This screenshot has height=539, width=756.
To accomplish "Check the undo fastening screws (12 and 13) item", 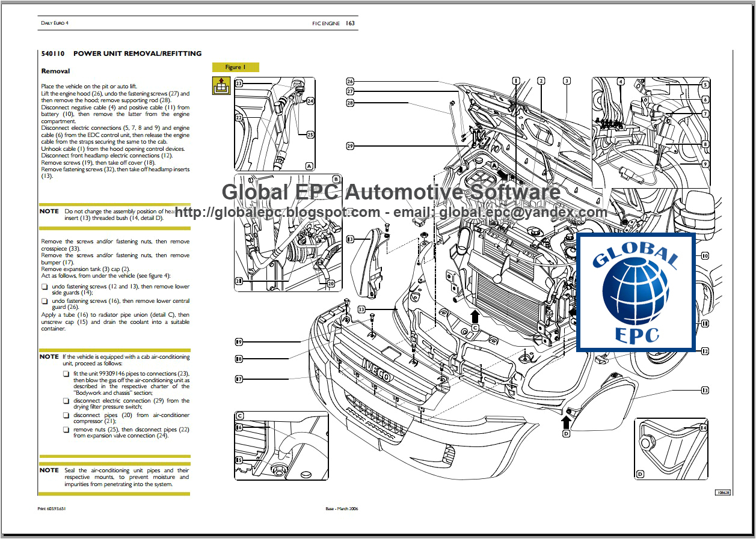I will pos(45,287).
